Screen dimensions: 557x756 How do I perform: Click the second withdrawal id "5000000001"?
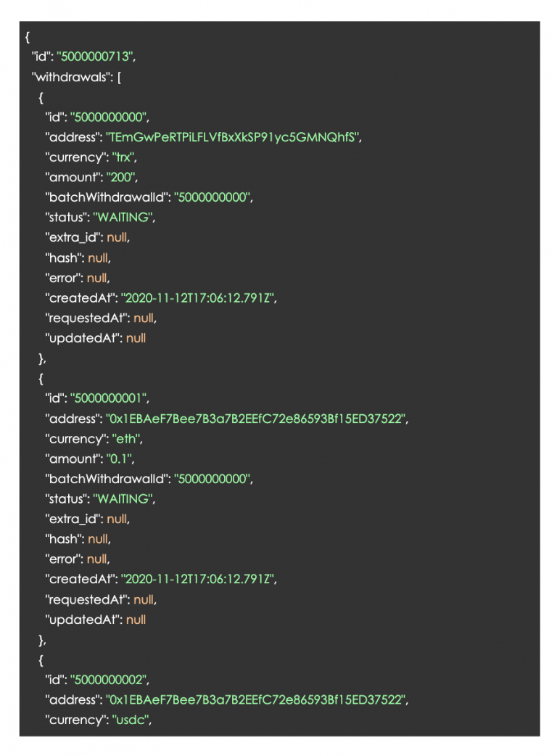[x=108, y=398]
